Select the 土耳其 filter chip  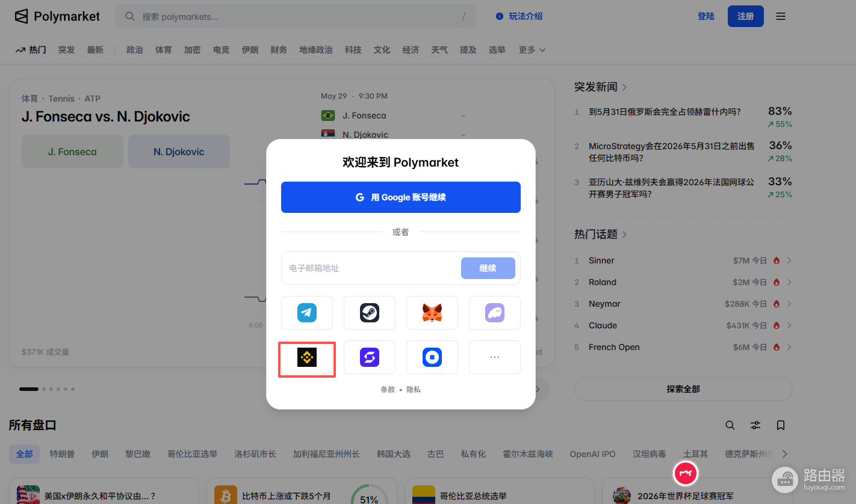coord(696,454)
